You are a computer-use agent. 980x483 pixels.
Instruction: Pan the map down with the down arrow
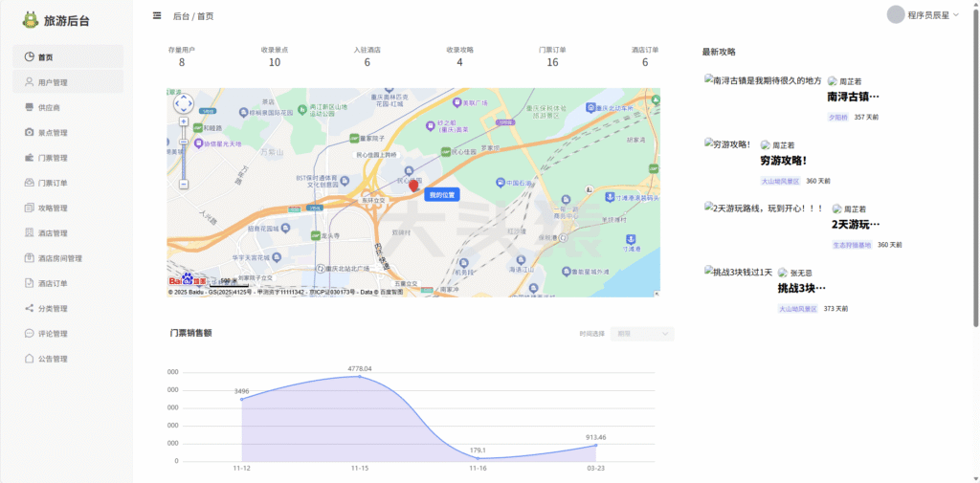point(184,110)
